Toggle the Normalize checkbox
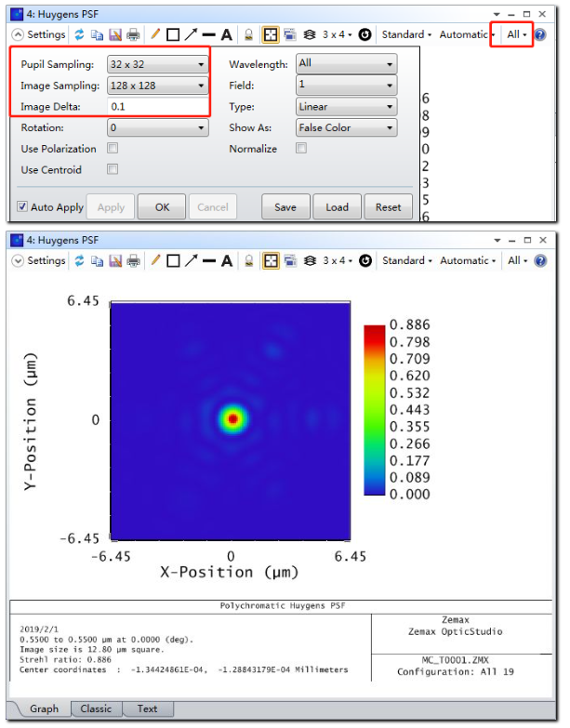This screenshot has height=728, width=570. click(301, 149)
